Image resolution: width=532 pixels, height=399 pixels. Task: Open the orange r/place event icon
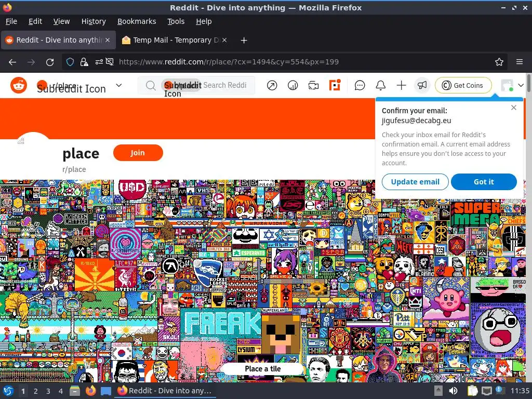coord(335,85)
